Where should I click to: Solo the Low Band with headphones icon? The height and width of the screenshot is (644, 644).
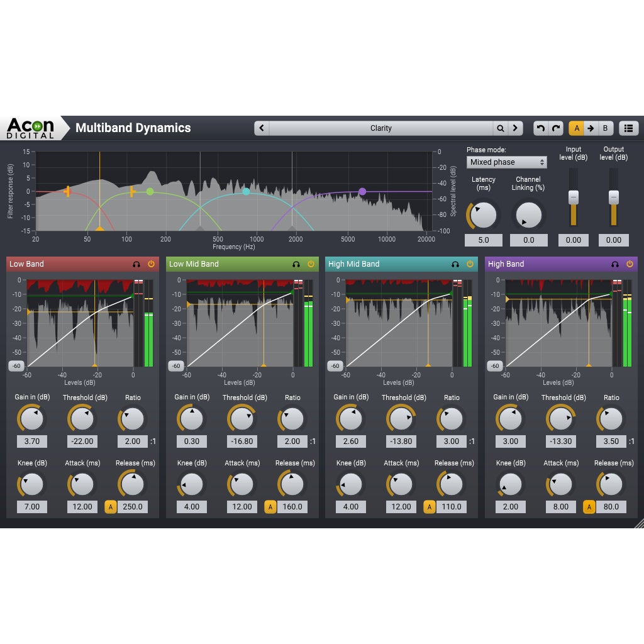[x=136, y=264]
